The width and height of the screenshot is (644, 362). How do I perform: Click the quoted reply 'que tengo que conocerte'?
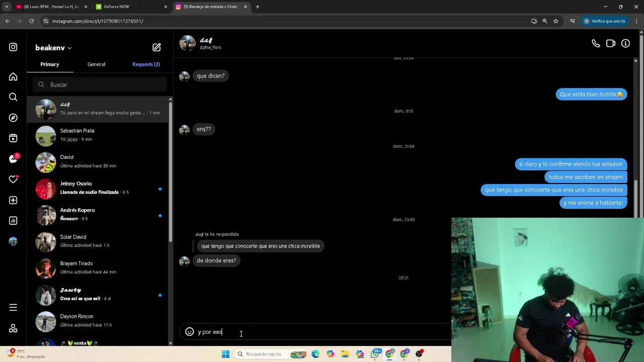tap(260, 246)
